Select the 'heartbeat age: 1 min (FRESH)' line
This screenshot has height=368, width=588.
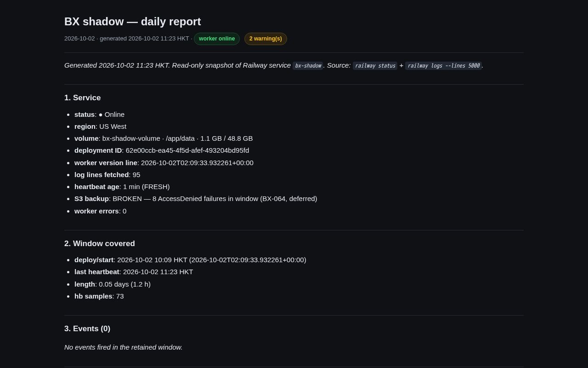pos(122,187)
